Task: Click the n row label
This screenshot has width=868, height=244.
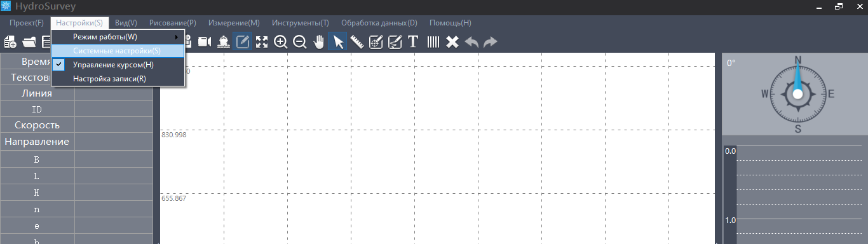Action: pos(37,209)
